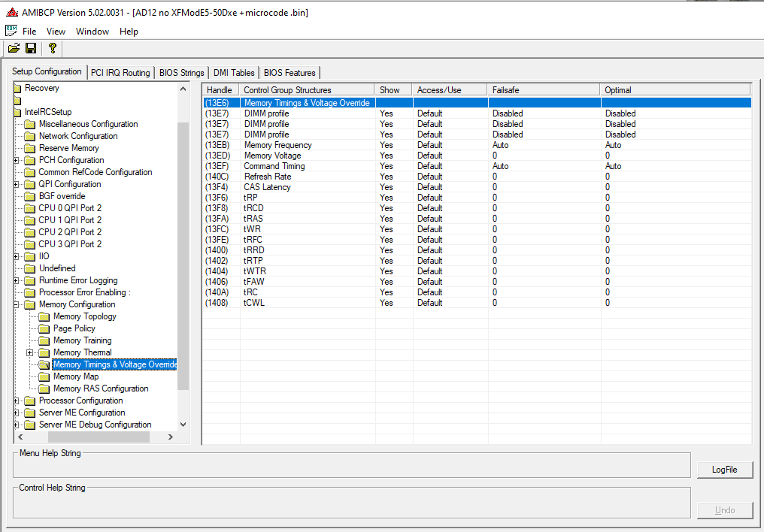Select Common RefCode Configuration folder
764x532 pixels.
(x=95, y=172)
